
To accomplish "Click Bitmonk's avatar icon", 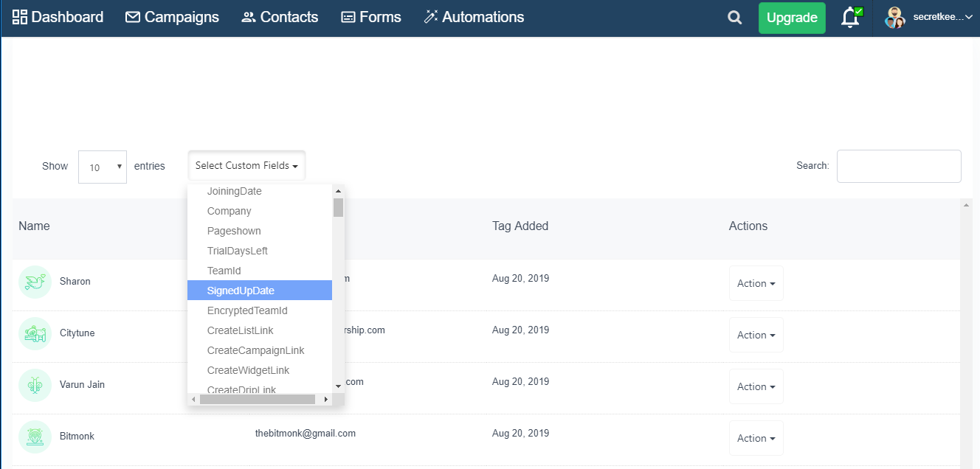I will (35, 437).
